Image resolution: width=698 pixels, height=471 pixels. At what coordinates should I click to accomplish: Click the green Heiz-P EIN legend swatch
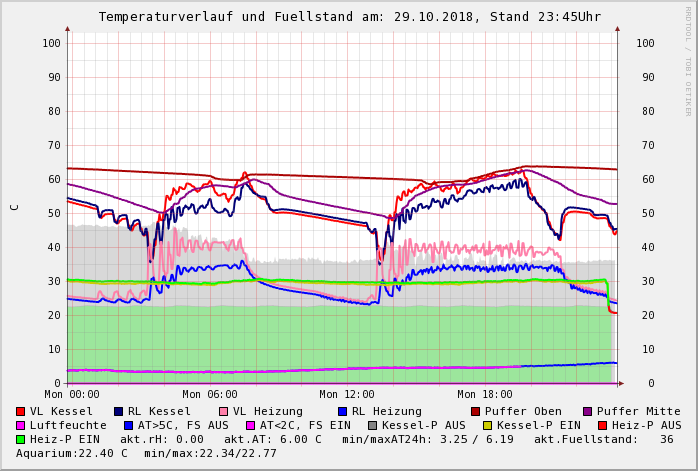(20, 439)
